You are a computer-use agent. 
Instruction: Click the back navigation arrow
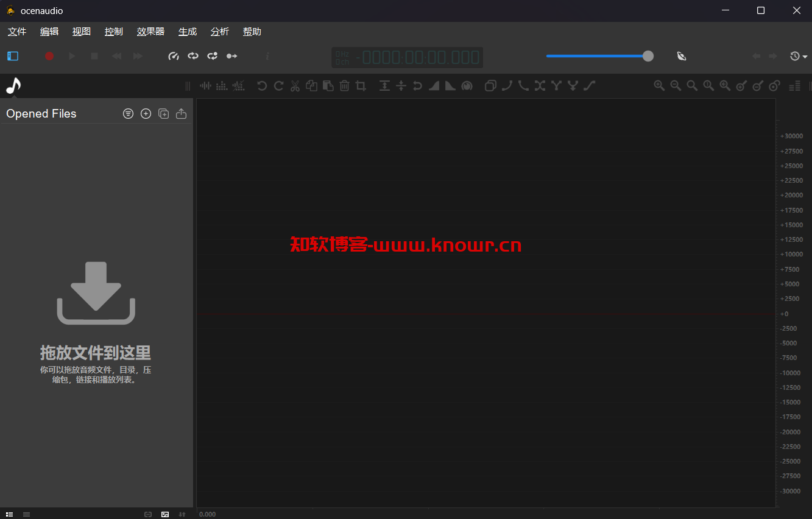757,56
